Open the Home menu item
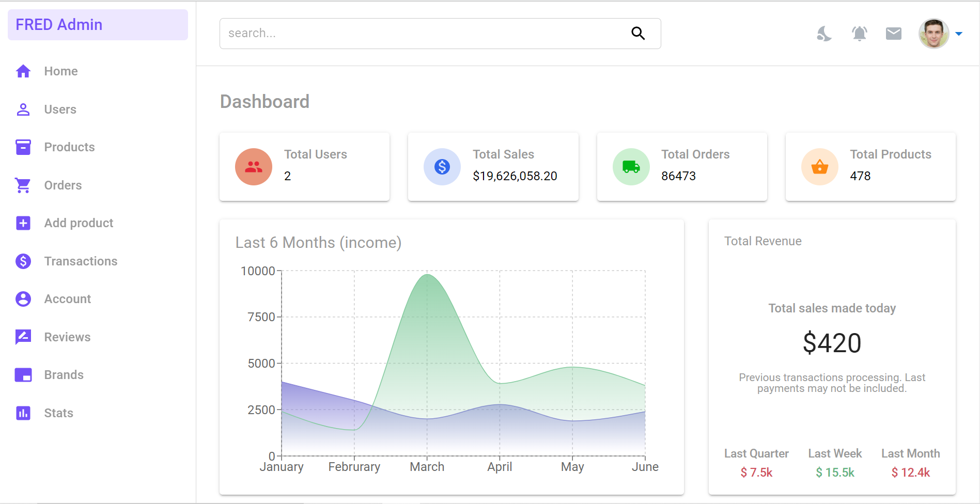This screenshot has height=504, width=980. point(61,71)
